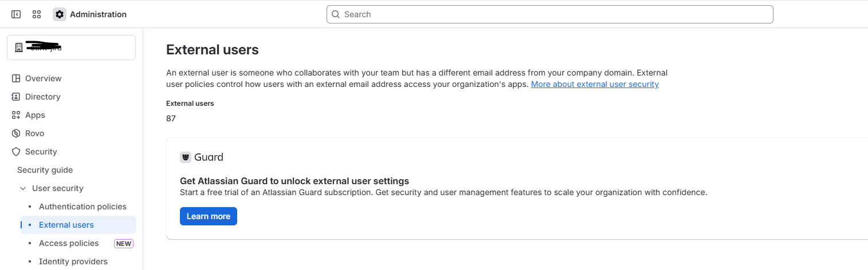
Task: Open More about external user security link
Action: (595, 84)
